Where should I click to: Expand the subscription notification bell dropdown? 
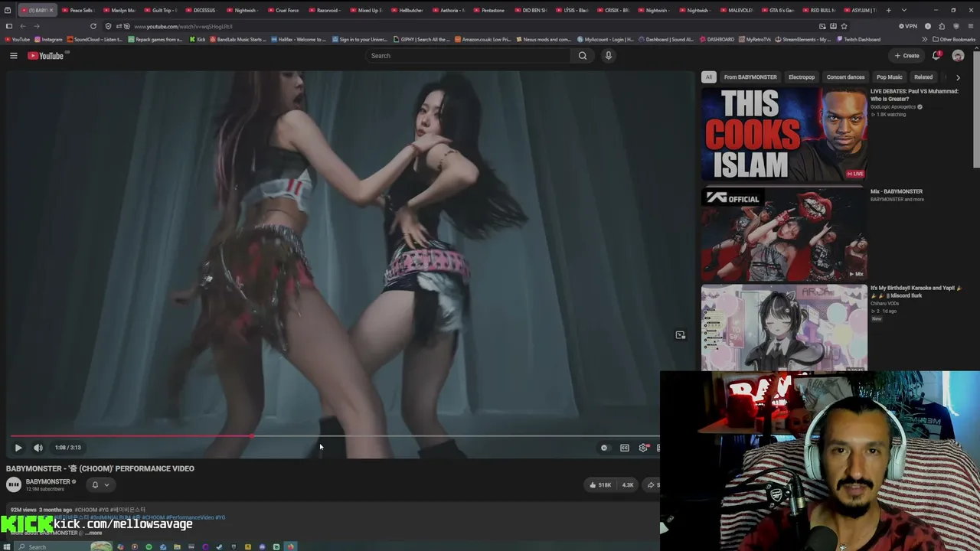(x=100, y=484)
